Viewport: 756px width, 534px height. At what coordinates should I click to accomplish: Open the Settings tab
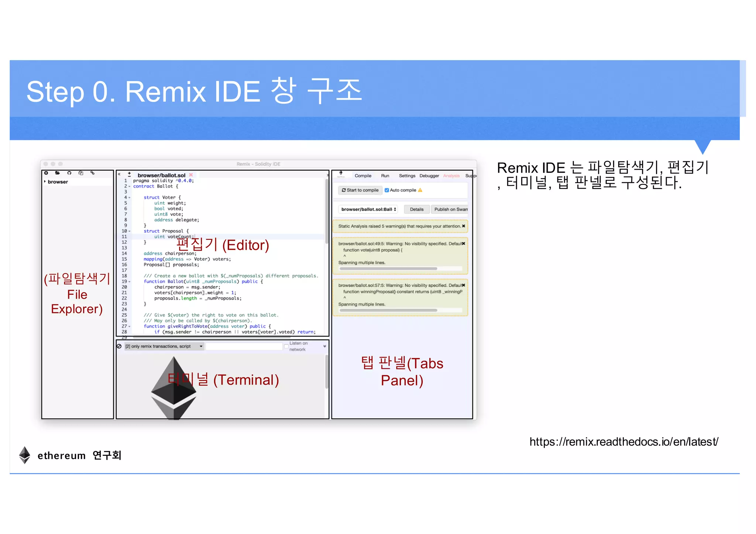pos(407,176)
